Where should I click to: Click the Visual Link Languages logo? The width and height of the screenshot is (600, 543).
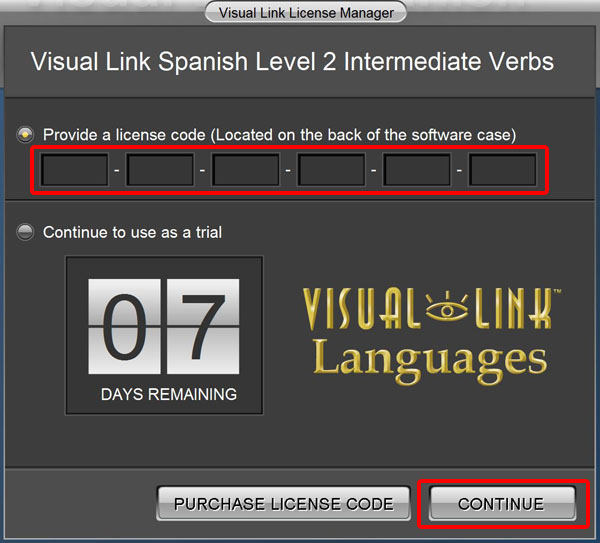[432, 336]
